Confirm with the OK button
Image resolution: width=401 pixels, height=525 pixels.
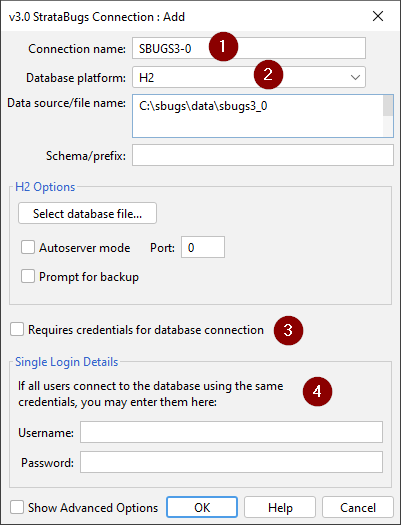(x=202, y=507)
